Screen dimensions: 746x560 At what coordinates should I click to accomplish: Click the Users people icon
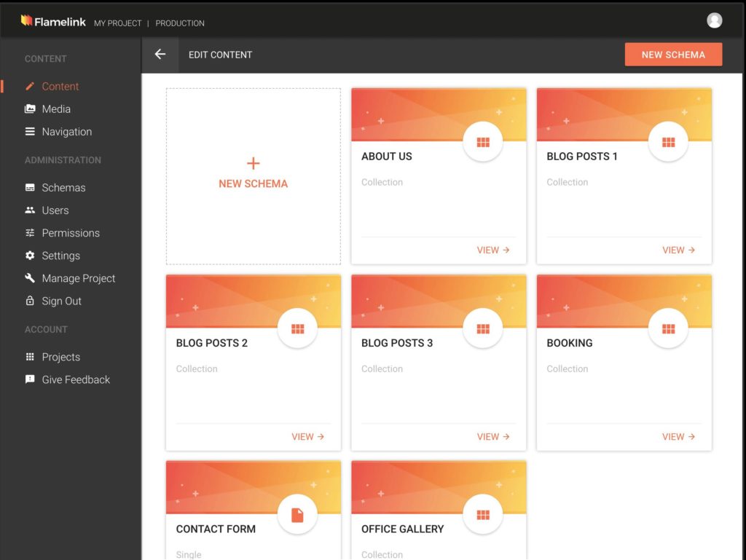30,210
